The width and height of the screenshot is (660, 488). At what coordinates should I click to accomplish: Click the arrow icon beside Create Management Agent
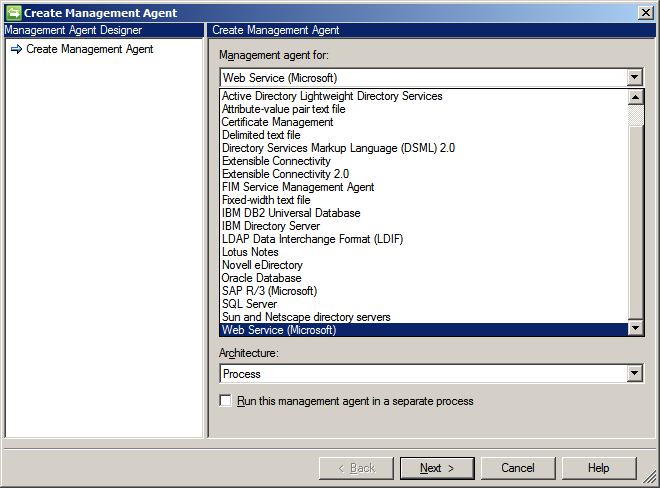coord(16,49)
